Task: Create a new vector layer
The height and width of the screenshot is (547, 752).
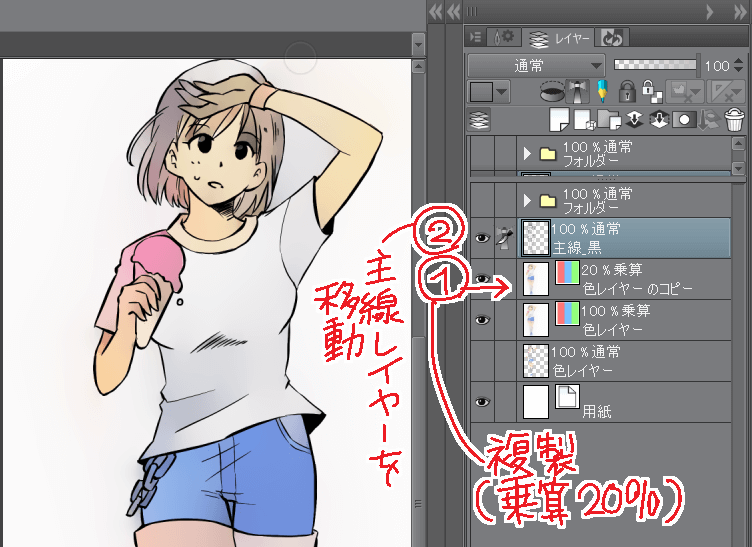Action: (585, 119)
